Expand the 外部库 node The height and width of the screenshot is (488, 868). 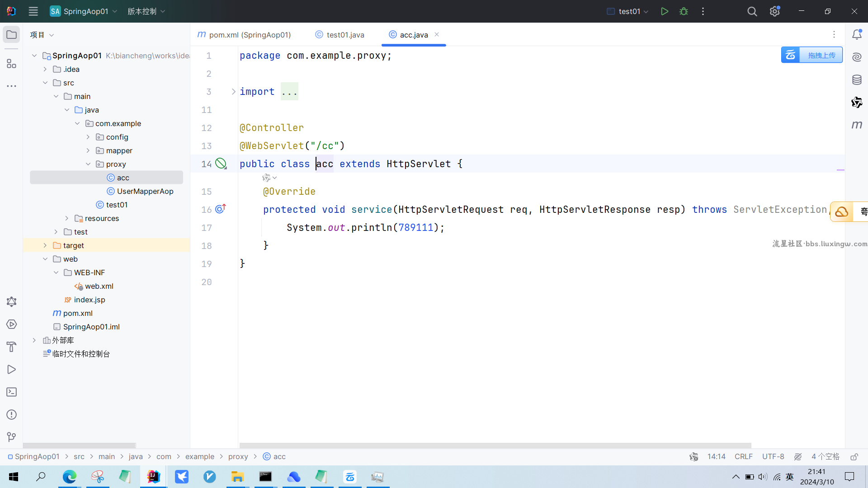34,340
